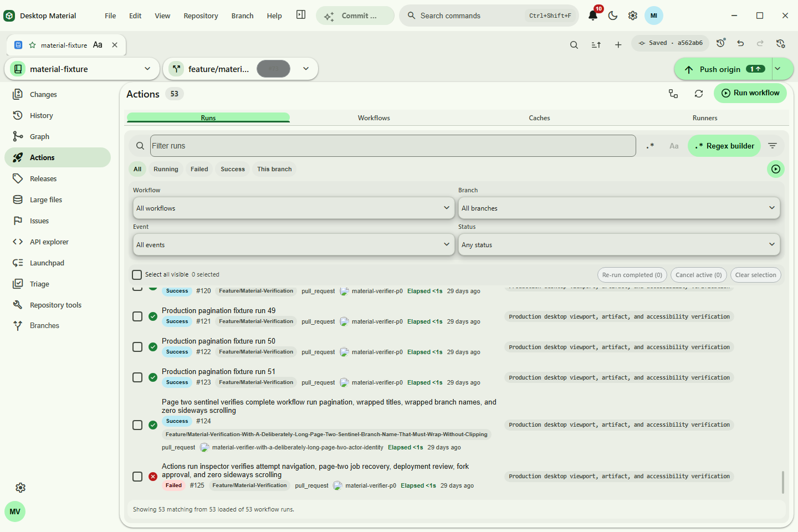Open settings gear in title bar
The image size is (798, 532).
tap(633, 16)
